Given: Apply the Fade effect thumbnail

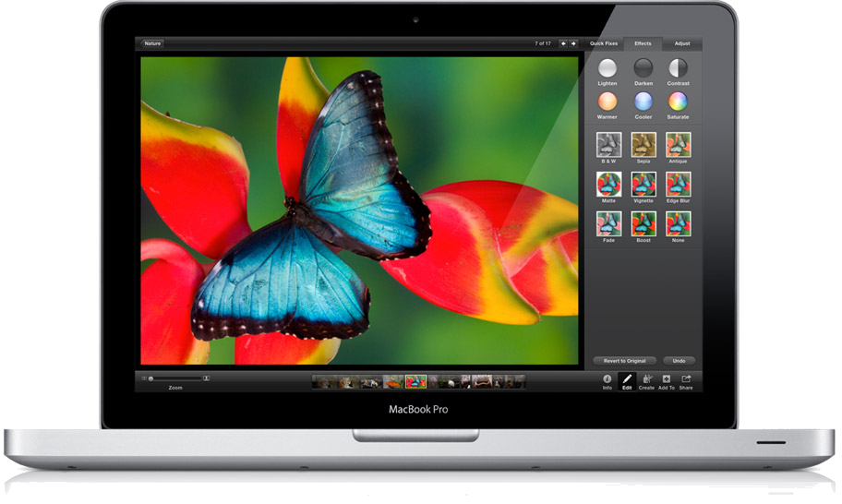Looking at the screenshot, I should [x=609, y=223].
